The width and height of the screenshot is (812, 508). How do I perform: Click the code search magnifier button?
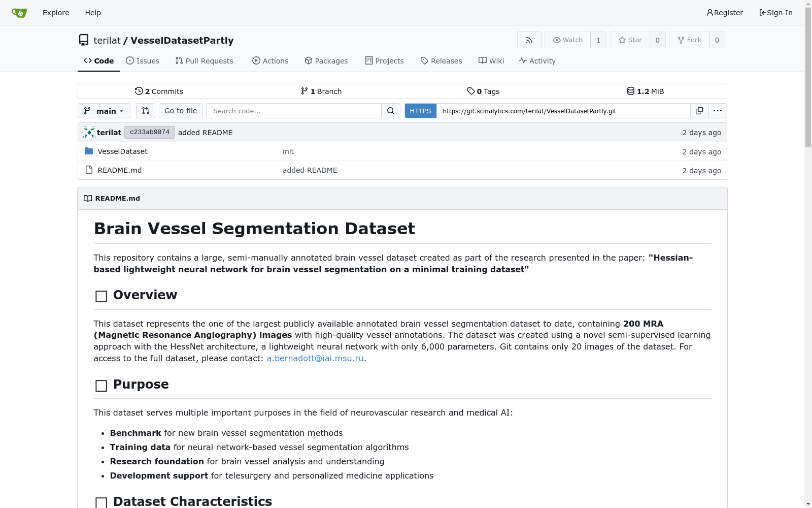coord(391,111)
